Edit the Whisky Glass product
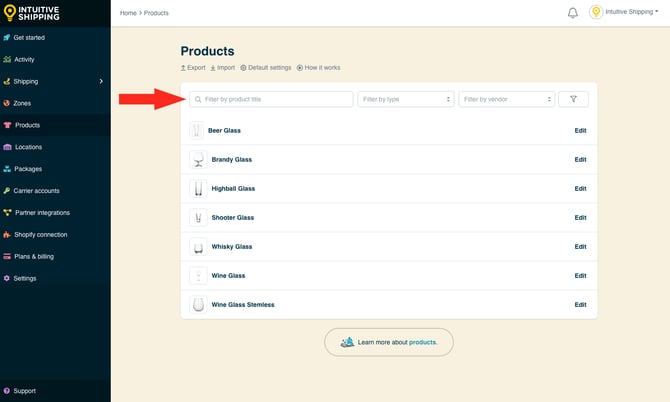The image size is (670, 402). 580,246
